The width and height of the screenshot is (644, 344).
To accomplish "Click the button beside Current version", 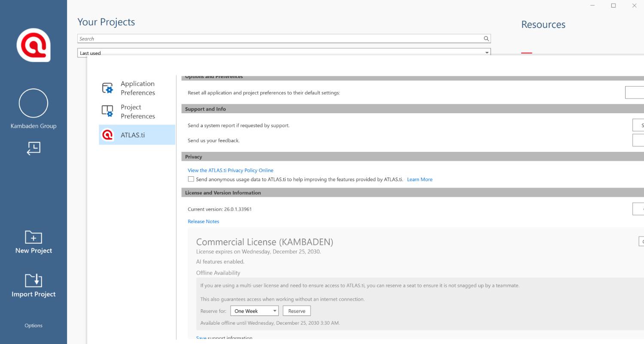I will click(x=638, y=209).
